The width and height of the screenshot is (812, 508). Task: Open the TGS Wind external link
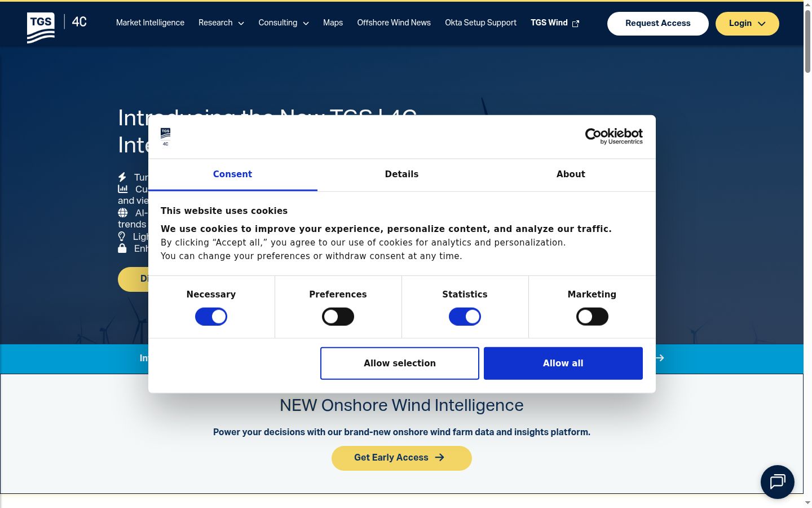click(555, 23)
